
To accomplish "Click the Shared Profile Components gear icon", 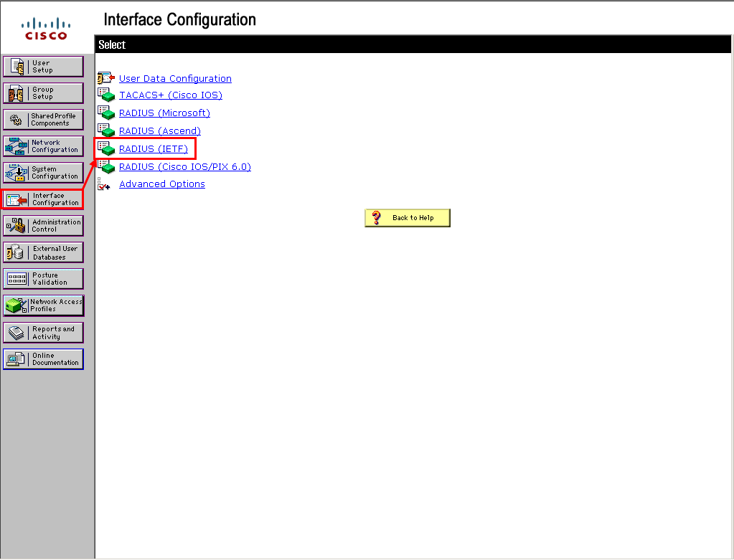I will click(16, 120).
